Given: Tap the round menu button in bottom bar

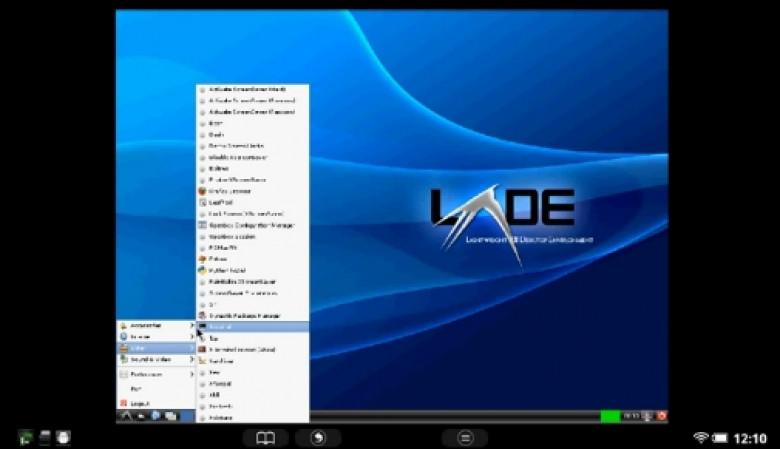Looking at the screenshot, I should 465,438.
